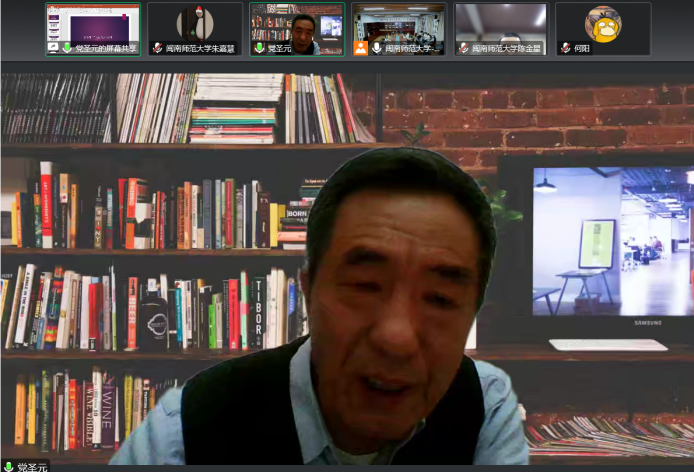Screen dimensions: 694x472
Task: Click the green mic icon on 党圣元 thumbnail
Action: click(x=259, y=48)
